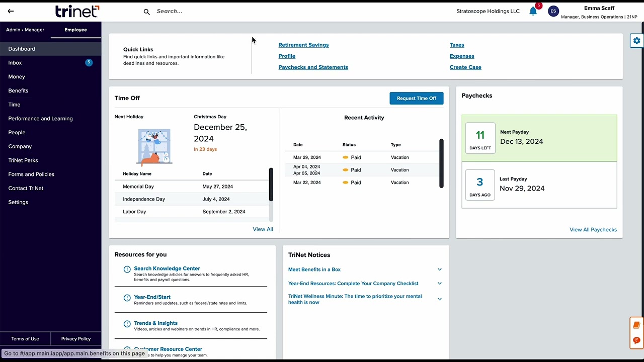Open Search Knowledge Center resource
Viewport: 644px width, 362px height.
click(167, 268)
